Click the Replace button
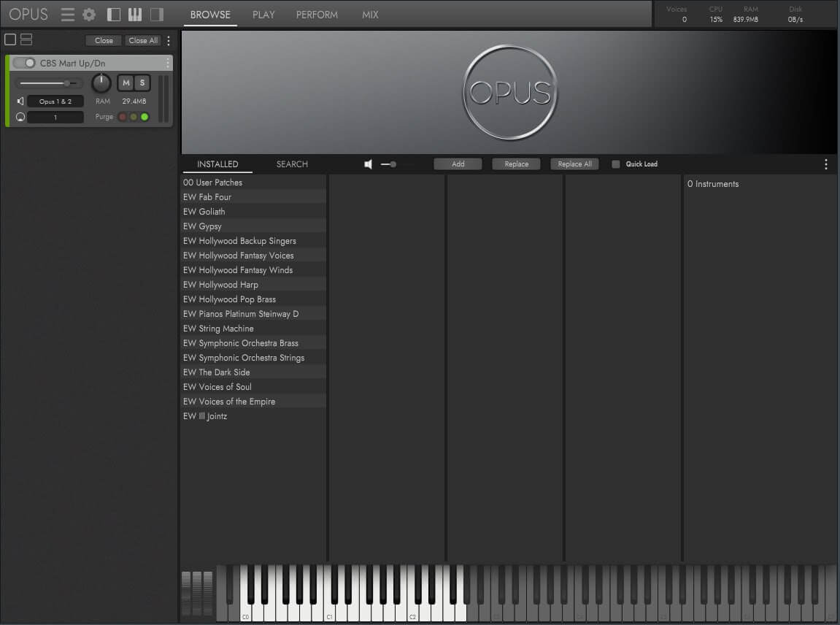840x625 pixels. [517, 164]
